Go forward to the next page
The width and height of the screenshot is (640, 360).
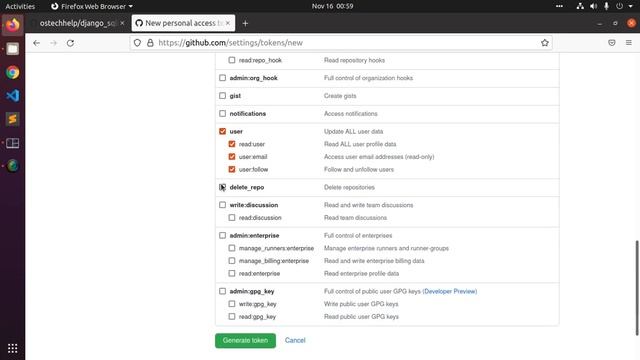(53, 43)
